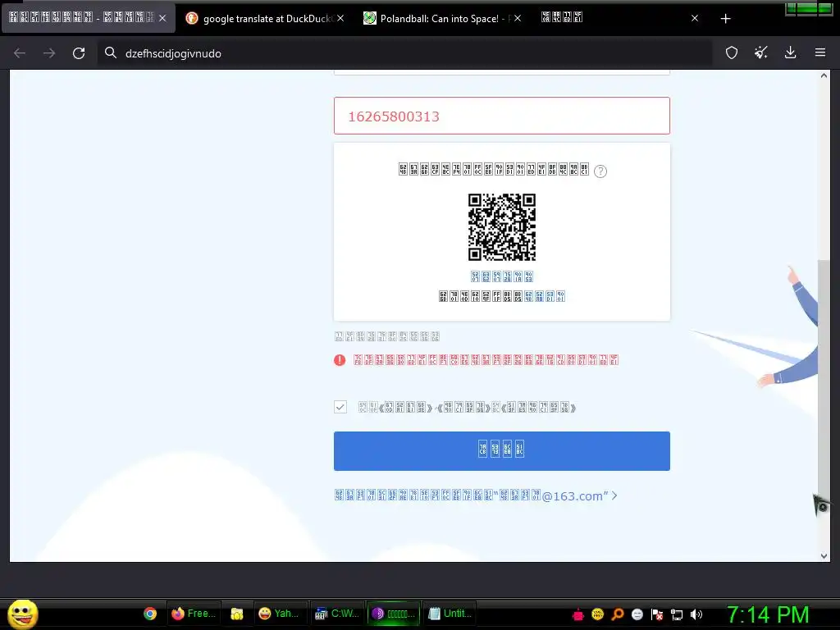Reload the current page
The image size is (840, 630).
79,53
